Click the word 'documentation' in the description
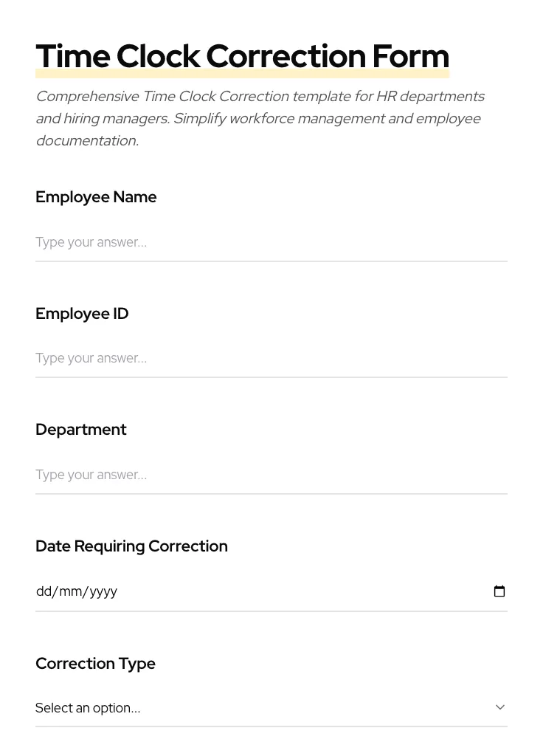The image size is (543, 756). click(86, 141)
